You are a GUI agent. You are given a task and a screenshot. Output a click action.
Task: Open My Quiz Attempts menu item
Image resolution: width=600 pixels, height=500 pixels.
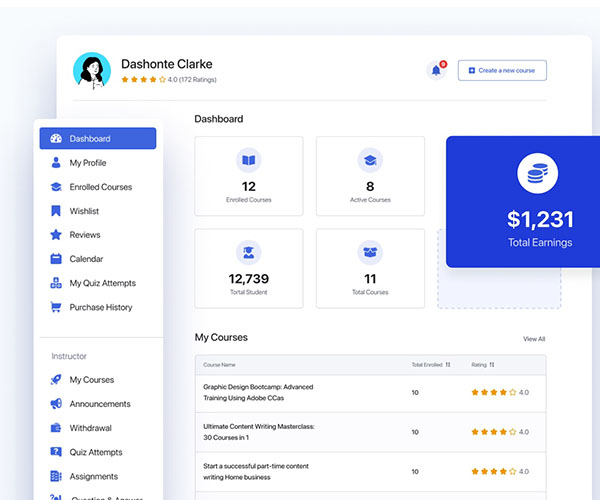[x=102, y=283]
